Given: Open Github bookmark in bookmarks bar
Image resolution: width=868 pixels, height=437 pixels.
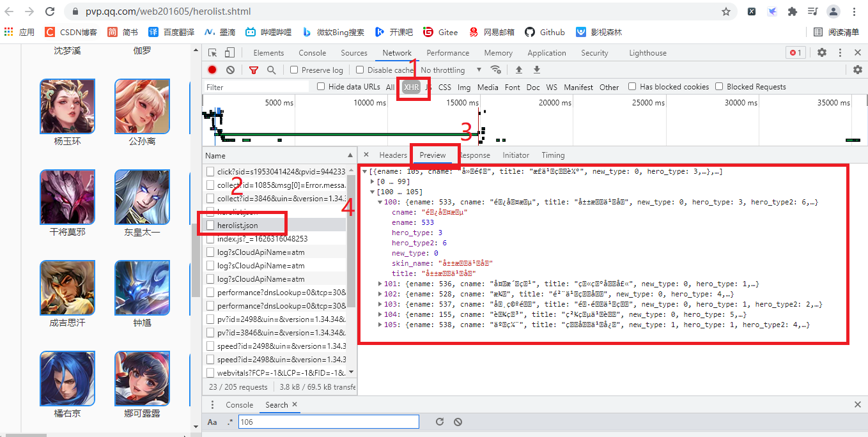Looking at the screenshot, I should [545, 32].
